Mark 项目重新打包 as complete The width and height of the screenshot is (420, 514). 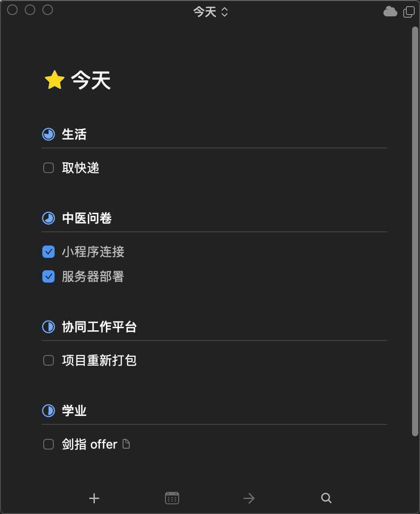coord(49,360)
